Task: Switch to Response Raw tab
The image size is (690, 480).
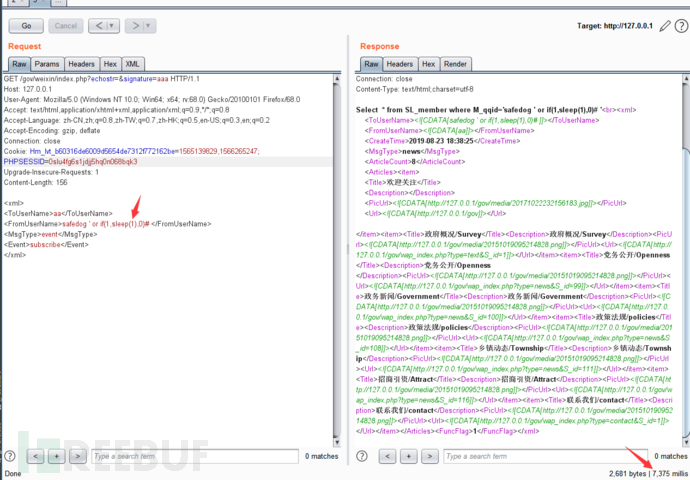Action: click(x=371, y=64)
